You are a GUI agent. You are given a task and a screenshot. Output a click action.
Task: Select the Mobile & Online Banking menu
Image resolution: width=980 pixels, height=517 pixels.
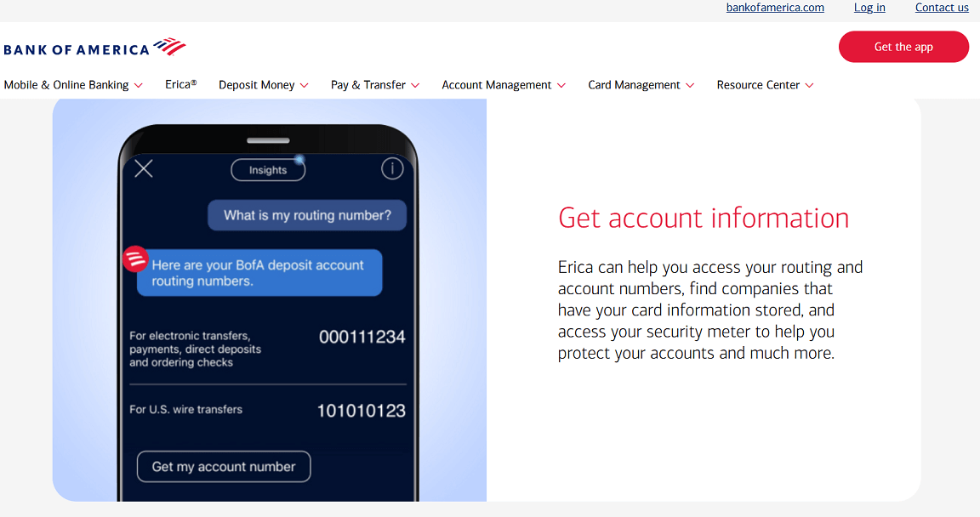67,85
